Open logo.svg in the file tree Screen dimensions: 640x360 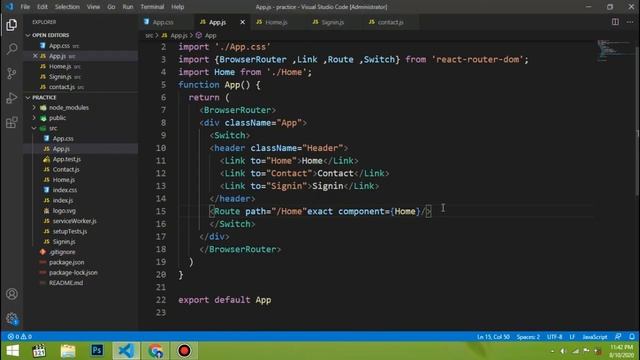64,211
